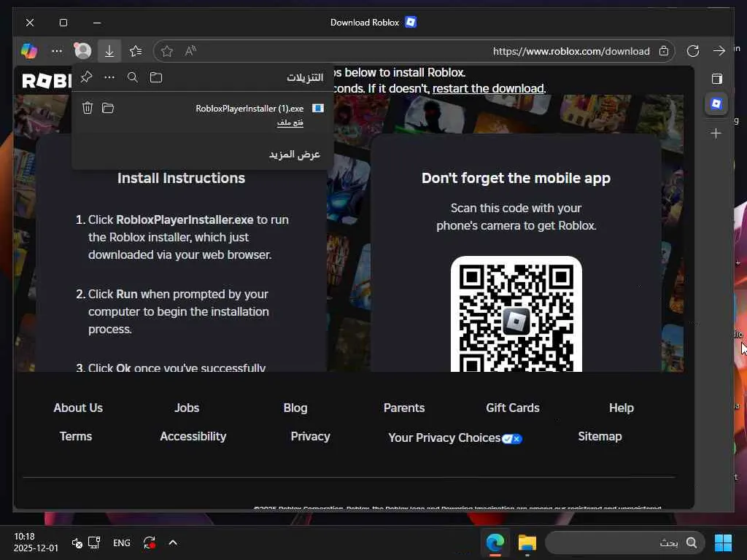The width and height of the screenshot is (747, 560).
Task: Click the restart the download link
Action: 489,88
